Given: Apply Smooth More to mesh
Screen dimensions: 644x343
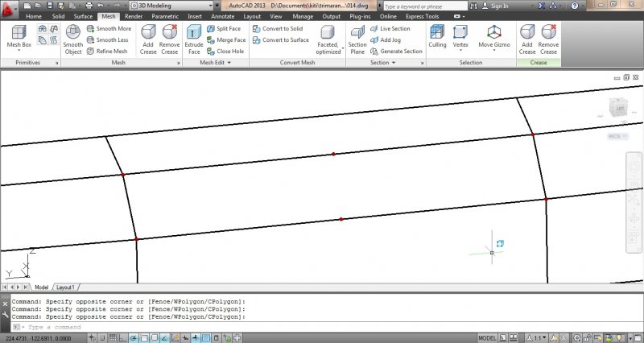Looking at the screenshot, I should click(x=109, y=28).
